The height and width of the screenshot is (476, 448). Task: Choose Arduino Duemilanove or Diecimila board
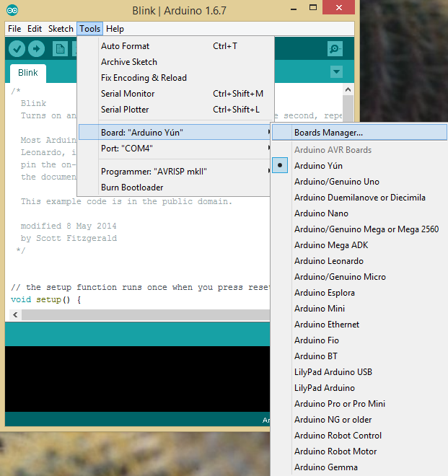(359, 198)
